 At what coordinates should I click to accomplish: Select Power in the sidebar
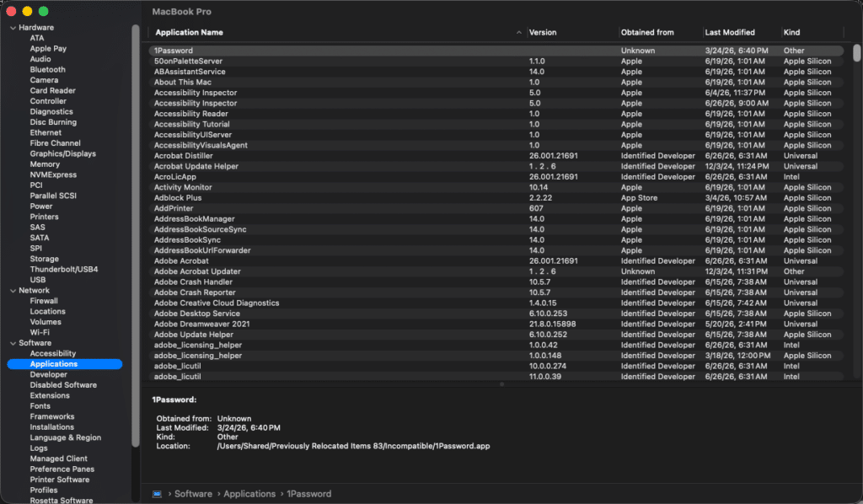[x=41, y=206]
